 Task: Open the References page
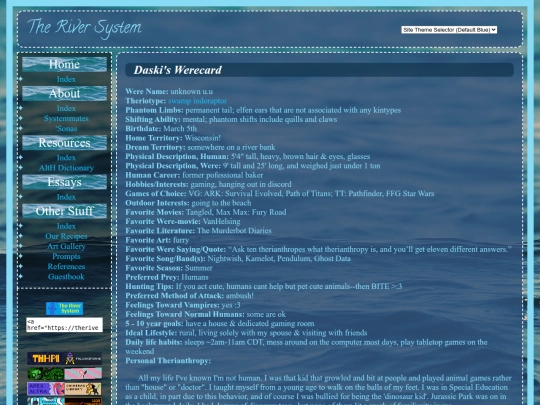pos(66,267)
